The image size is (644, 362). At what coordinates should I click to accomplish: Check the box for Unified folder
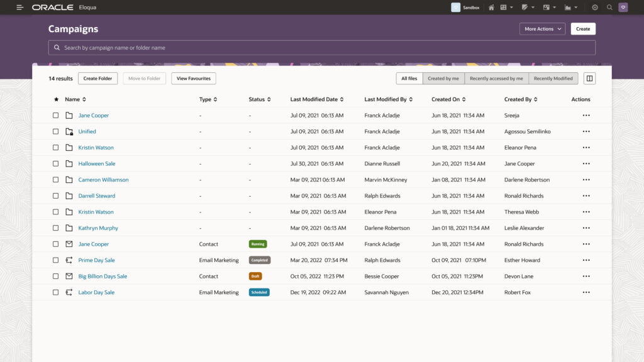click(x=55, y=131)
